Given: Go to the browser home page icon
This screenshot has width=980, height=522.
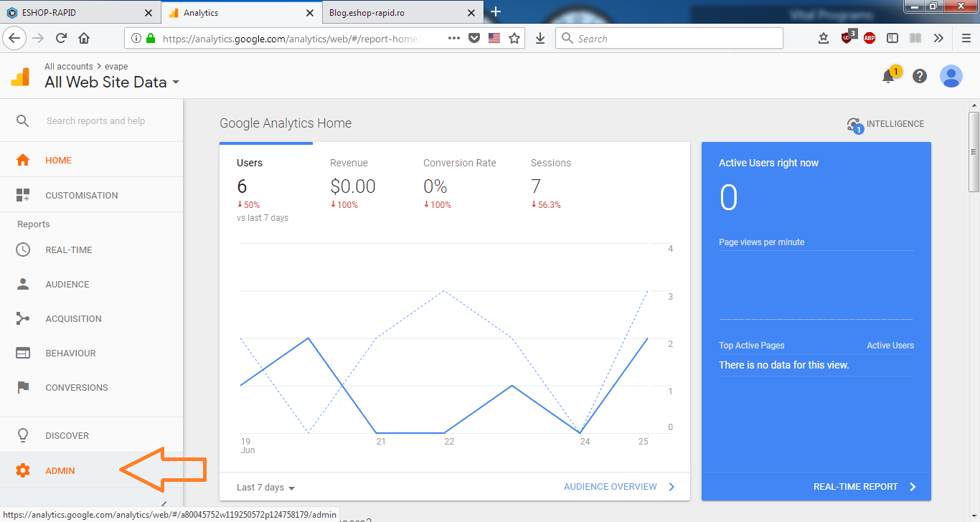Looking at the screenshot, I should click(x=84, y=39).
